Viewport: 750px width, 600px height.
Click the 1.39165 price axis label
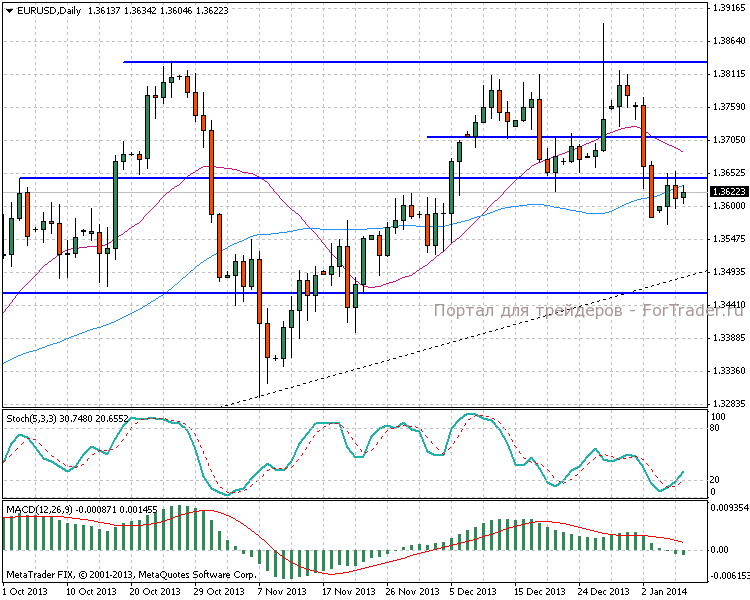729,8
